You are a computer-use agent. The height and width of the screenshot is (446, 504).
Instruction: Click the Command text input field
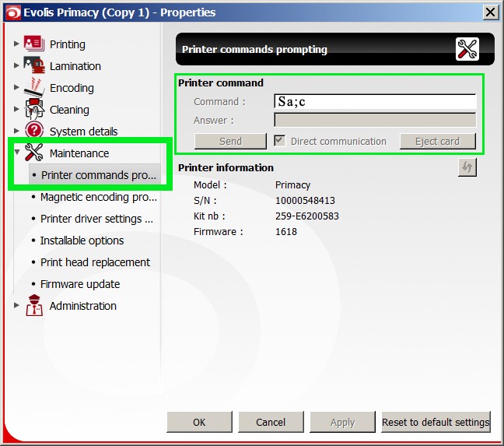[x=375, y=101]
